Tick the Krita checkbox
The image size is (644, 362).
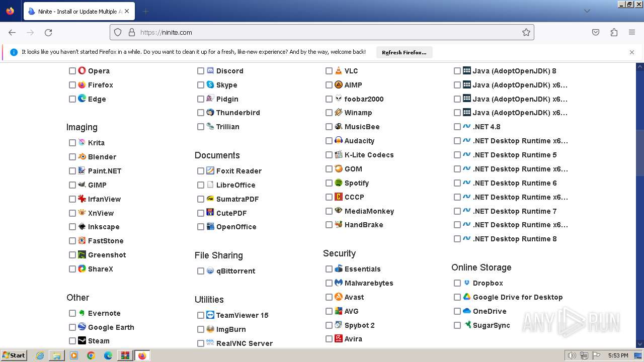point(72,143)
